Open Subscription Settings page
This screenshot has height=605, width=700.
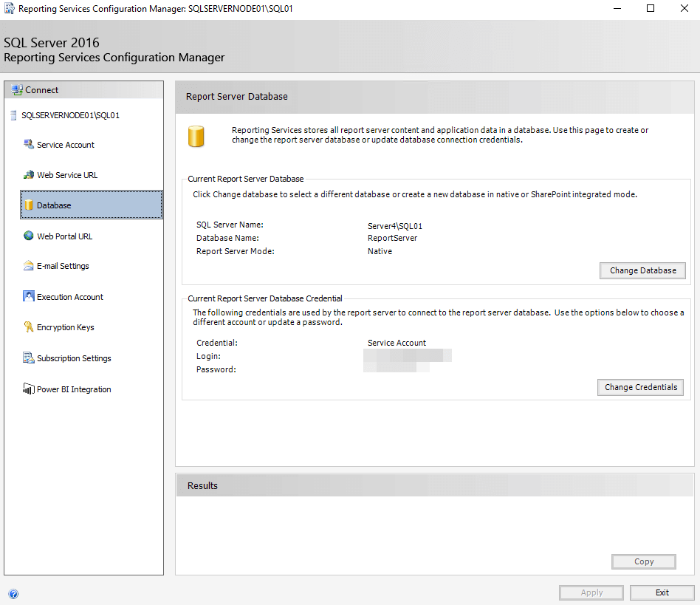click(x=74, y=358)
